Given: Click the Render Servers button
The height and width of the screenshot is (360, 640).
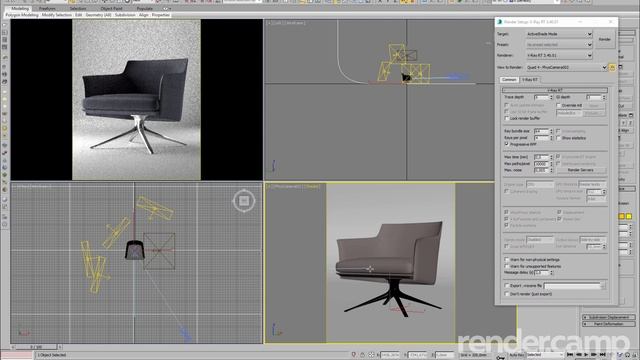Looking at the screenshot, I should tap(581, 170).
